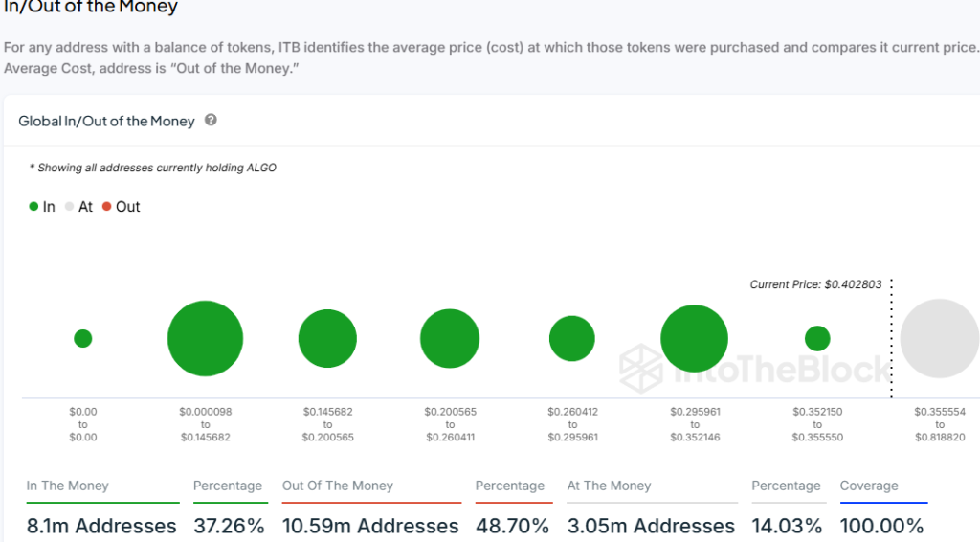Click the gray bubble for $0.355554 to $0.818820
The height and width of the screenshot is (542, 980).
coord(939,338)
